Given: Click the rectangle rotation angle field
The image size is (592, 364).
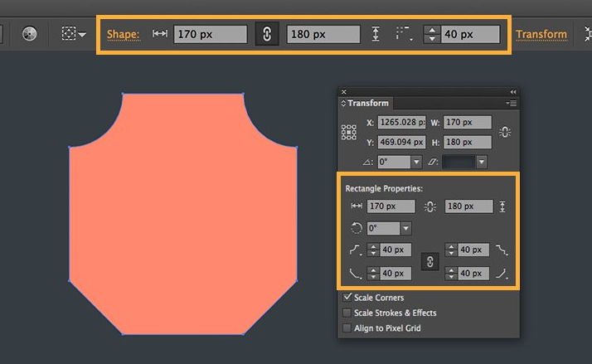Looking at the screenshot, I should click(383, 229).
